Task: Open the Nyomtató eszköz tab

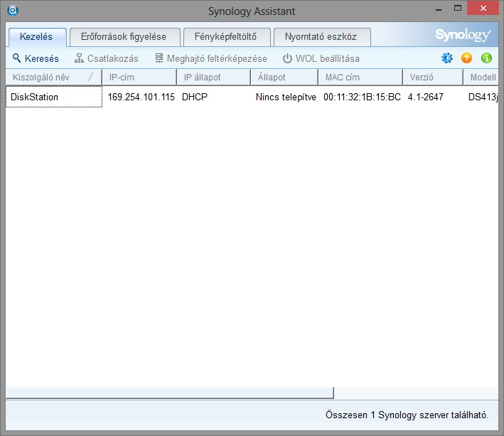Action: coord(322,37)
